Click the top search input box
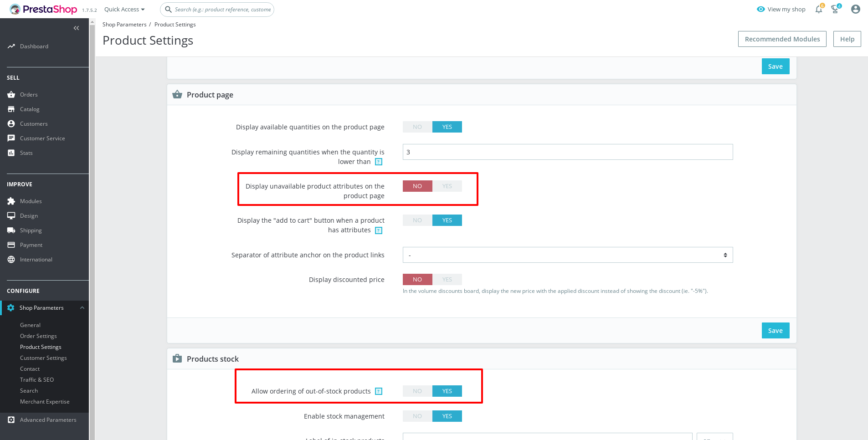 217,9
